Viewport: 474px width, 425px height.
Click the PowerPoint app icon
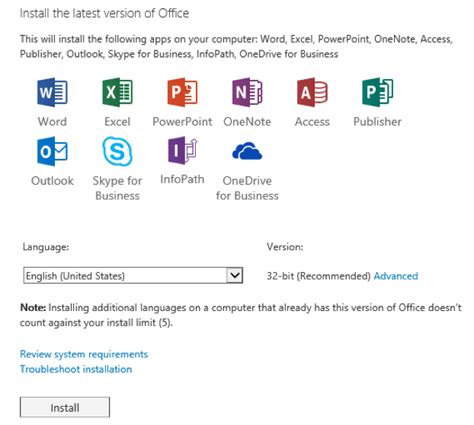pos(182,92)
